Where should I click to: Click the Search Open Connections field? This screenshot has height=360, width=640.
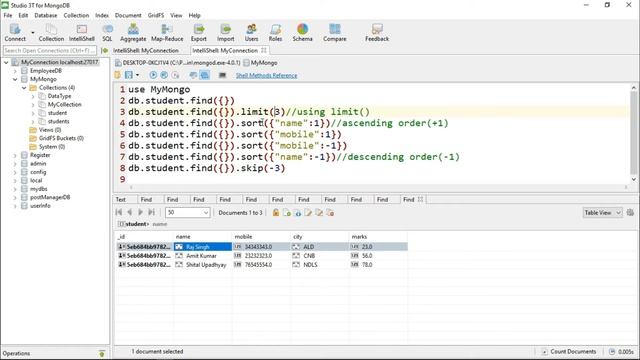click(x=50, y=50)
